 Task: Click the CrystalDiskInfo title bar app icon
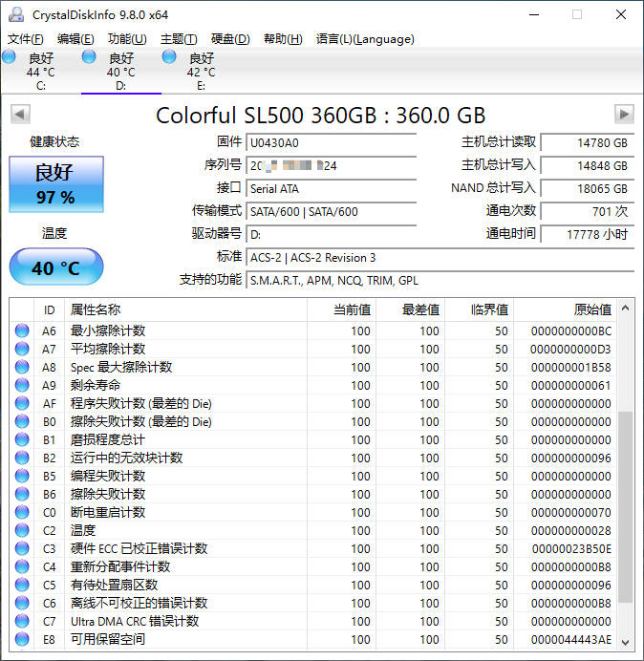pos(16,14)
